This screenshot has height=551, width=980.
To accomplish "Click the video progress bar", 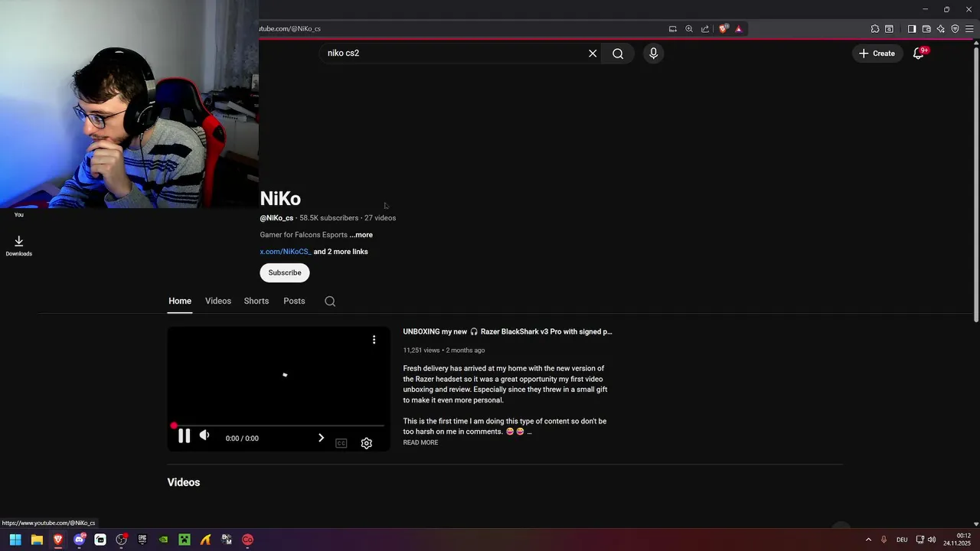I will (x=279, y=425).
